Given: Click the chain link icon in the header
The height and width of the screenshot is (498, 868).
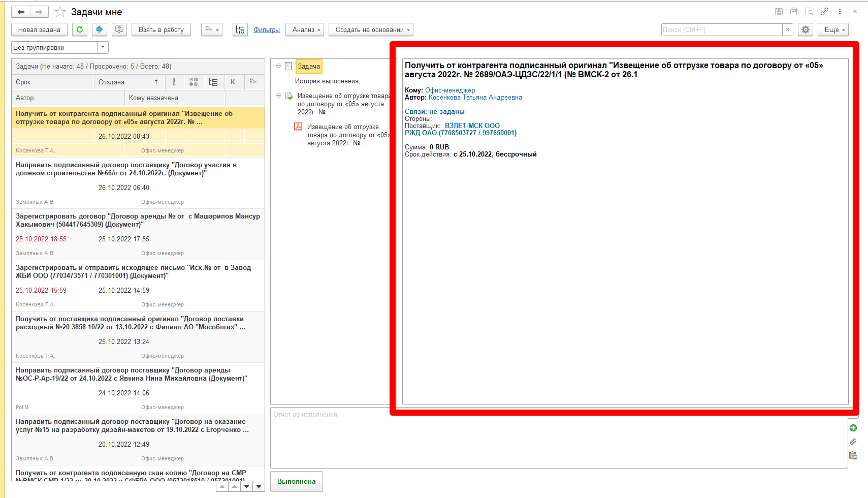Looking at the screenshot, I should 825,12.
